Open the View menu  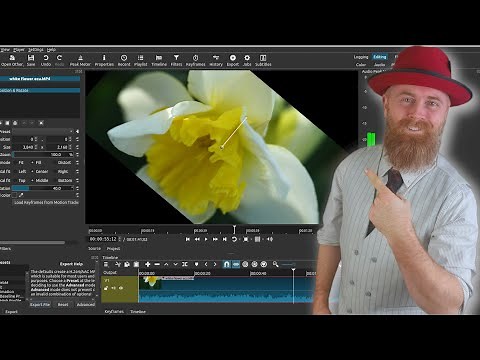point(5,50)
